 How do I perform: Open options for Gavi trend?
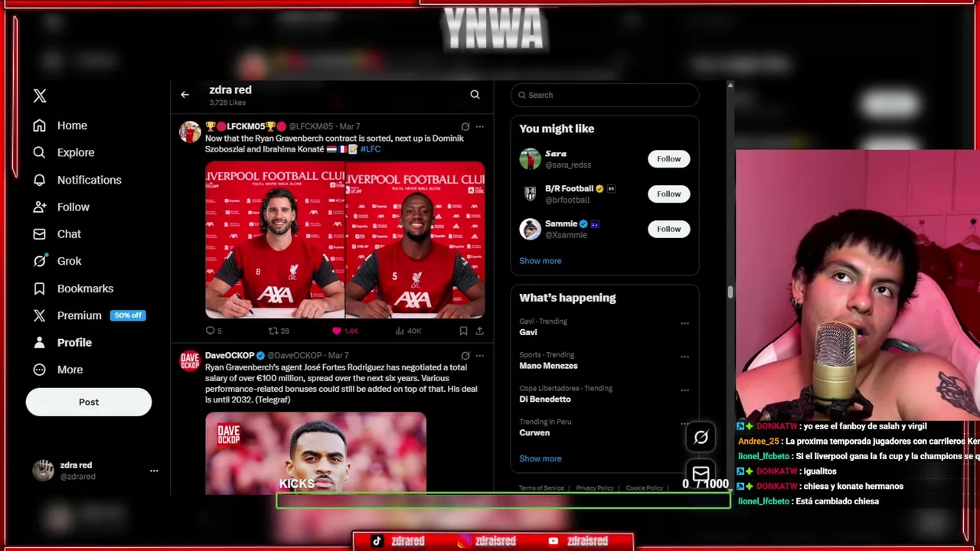tap(684, 323)
